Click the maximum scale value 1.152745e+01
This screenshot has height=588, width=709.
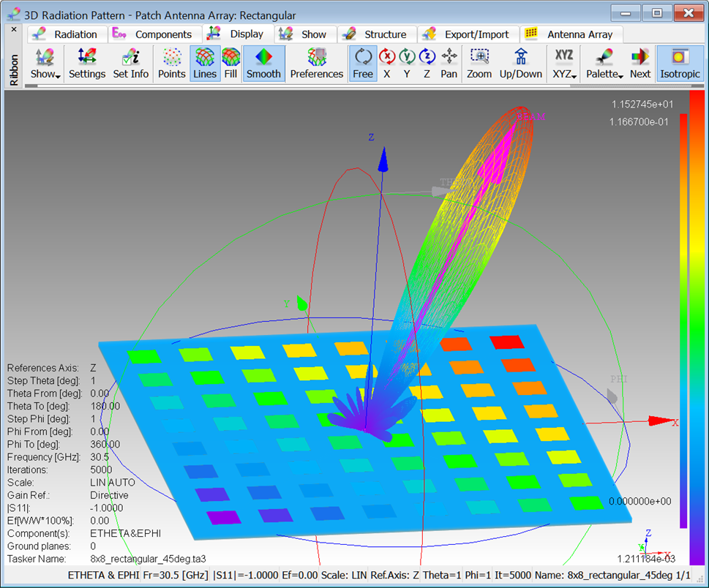click(x=642, y=105)
